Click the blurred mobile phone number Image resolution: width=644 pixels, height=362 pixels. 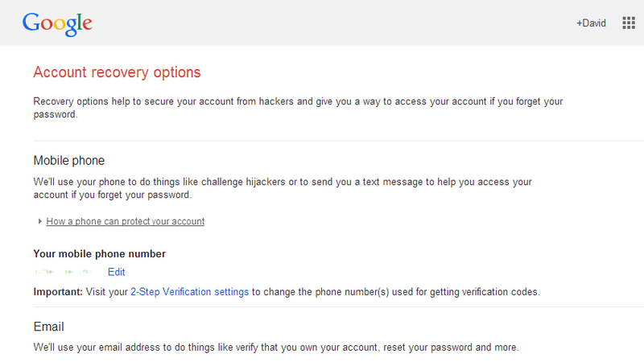[x=63, y=272]
